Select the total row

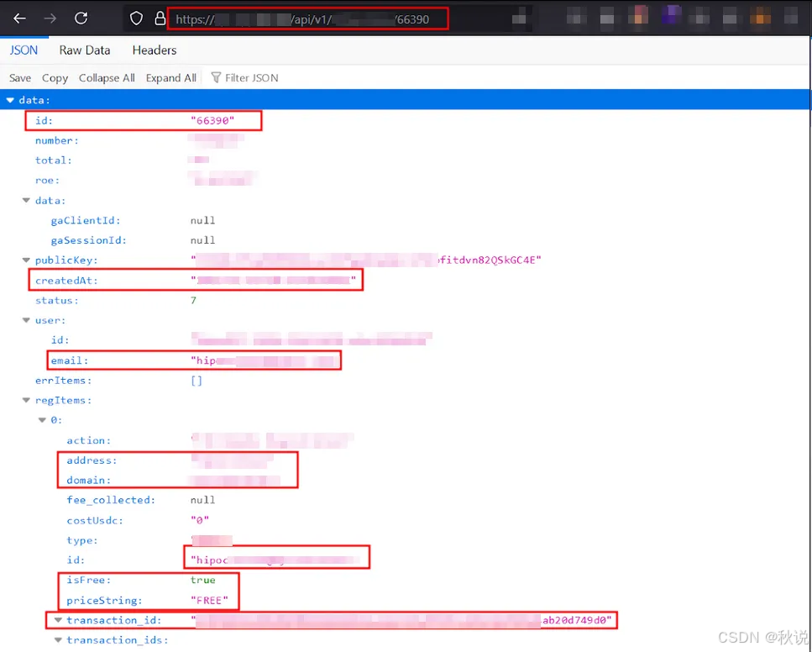405,160
